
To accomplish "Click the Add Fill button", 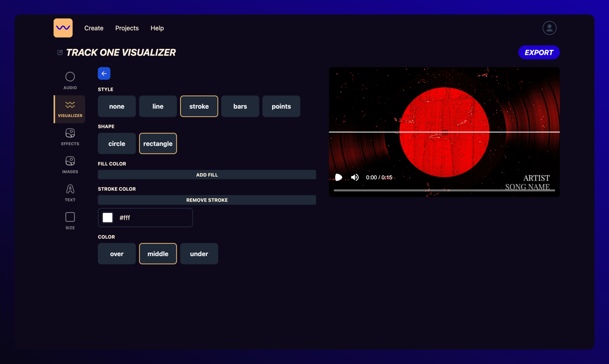I will (x=207, y=175).
